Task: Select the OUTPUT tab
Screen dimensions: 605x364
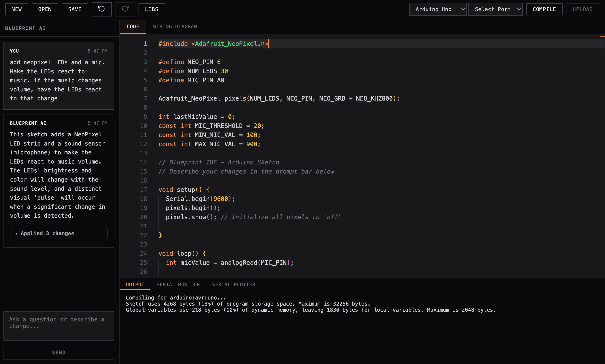Action: point(135,285)
